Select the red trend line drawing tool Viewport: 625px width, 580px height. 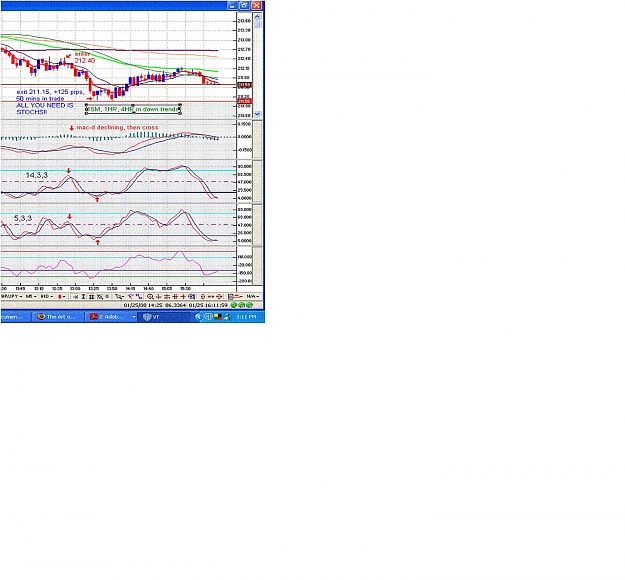pyautogui.click(x=131, y=297)
